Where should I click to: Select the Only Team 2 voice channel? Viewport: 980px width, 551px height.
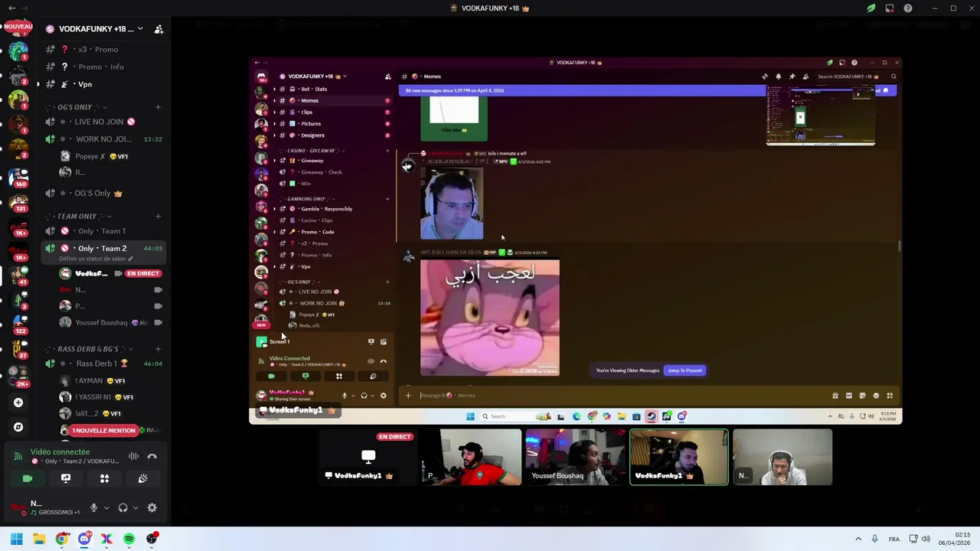[x=103, y=248]
